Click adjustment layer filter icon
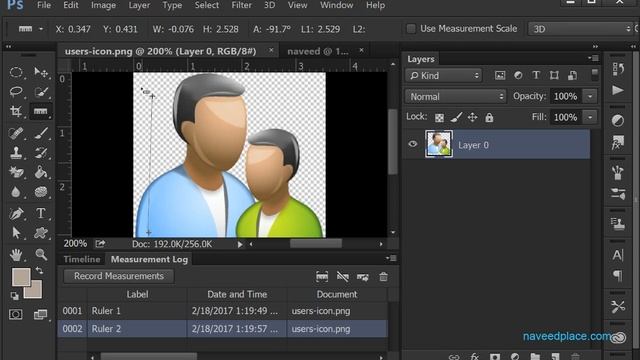The image size is (640, 360). 518,76
